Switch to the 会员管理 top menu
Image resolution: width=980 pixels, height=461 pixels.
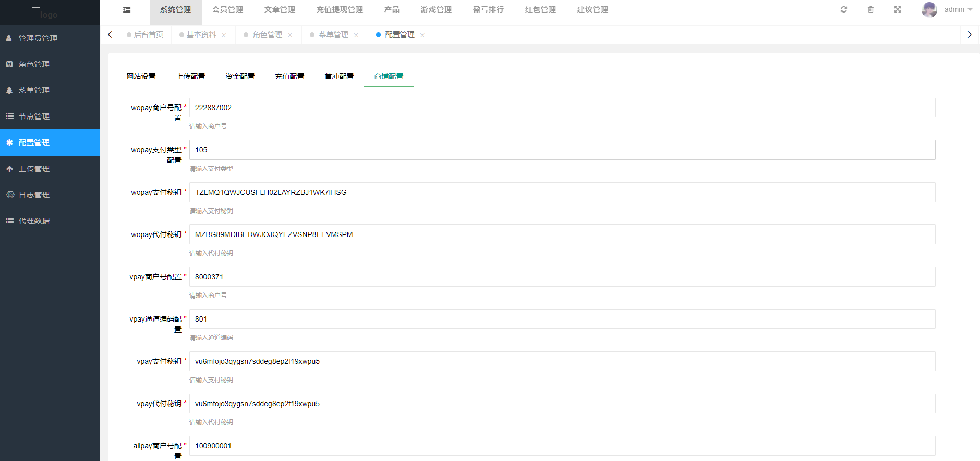coord(227,10)
